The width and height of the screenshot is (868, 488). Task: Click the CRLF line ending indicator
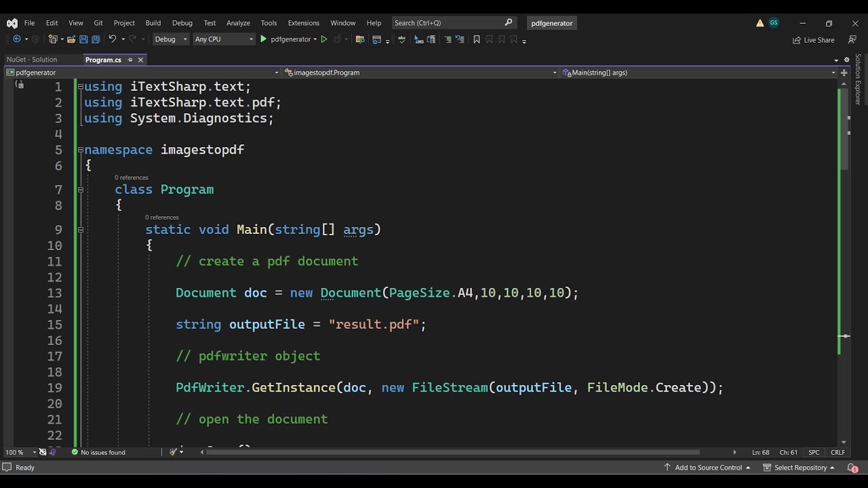click(838, 452)
